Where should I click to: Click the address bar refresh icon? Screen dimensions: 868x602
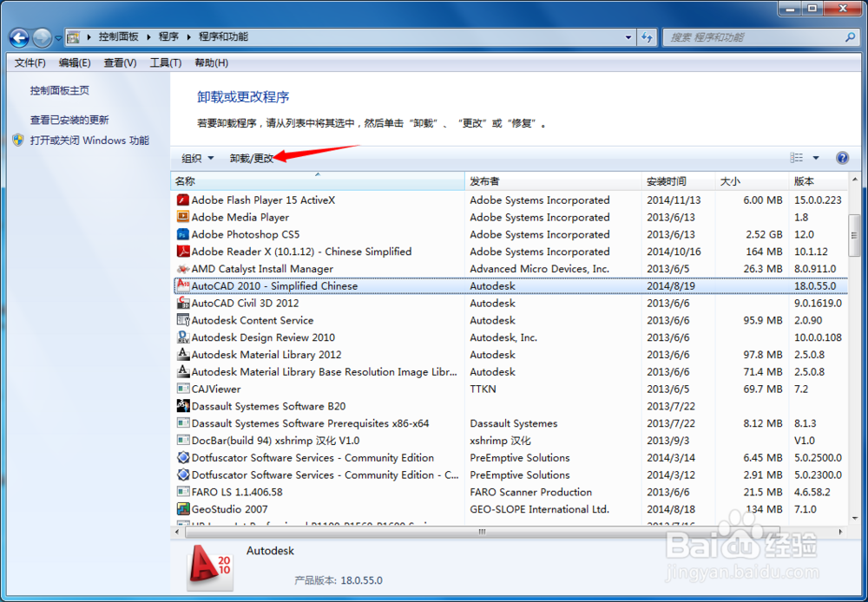tap(647, 37)
